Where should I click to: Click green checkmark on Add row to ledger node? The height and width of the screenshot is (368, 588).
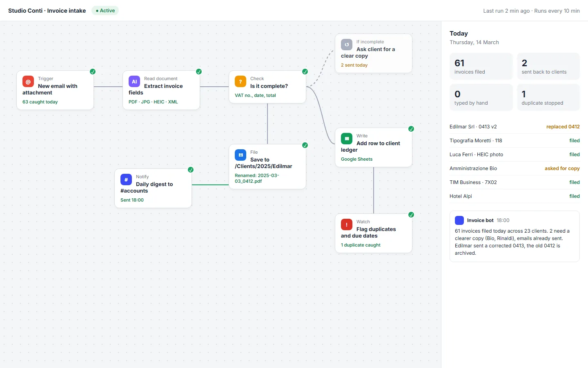click(411, 129)
